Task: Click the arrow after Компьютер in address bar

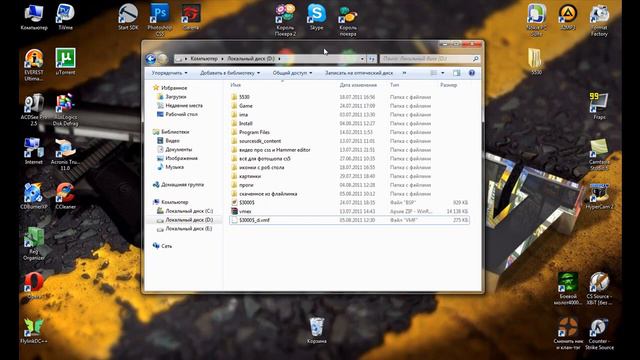Action: click(222, 59)
